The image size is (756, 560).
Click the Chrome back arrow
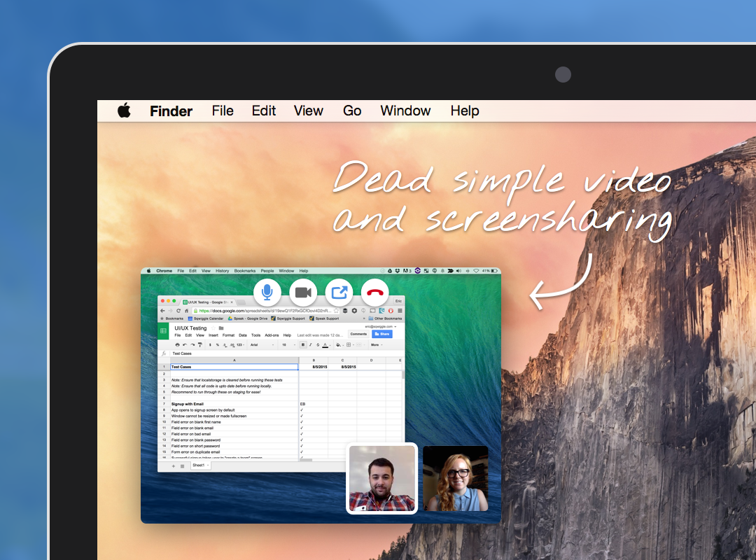(162, 311)
